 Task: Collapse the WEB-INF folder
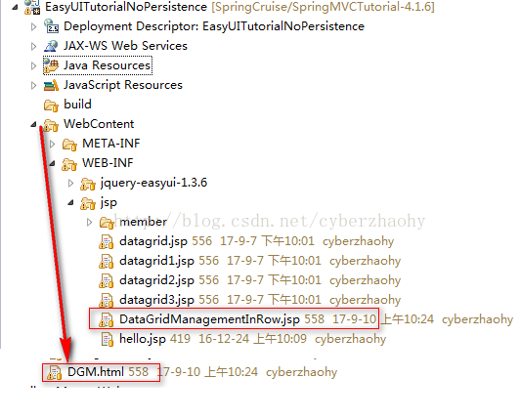pyautogui.click(x=52, y=163)
